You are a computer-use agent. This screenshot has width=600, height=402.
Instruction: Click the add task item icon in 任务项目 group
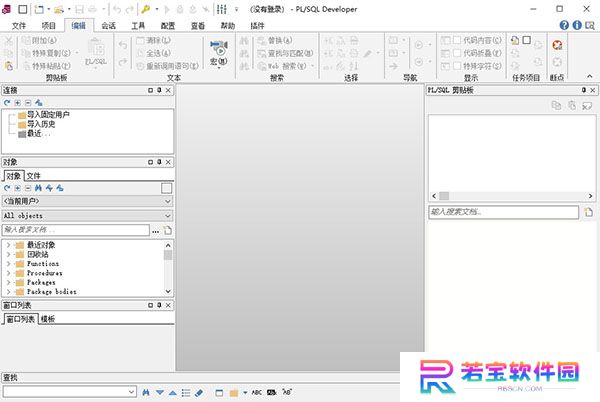[x=515, y=40]
